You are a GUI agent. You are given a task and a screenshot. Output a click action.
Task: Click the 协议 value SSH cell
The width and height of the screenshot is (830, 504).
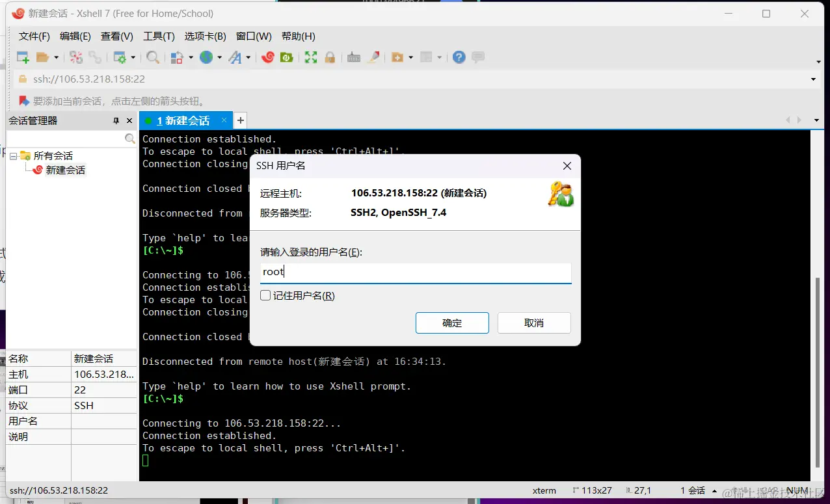[x=104, y=406]
